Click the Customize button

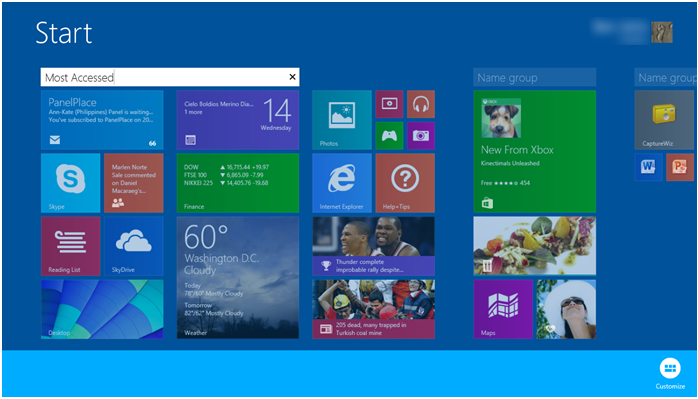(670, 374)
